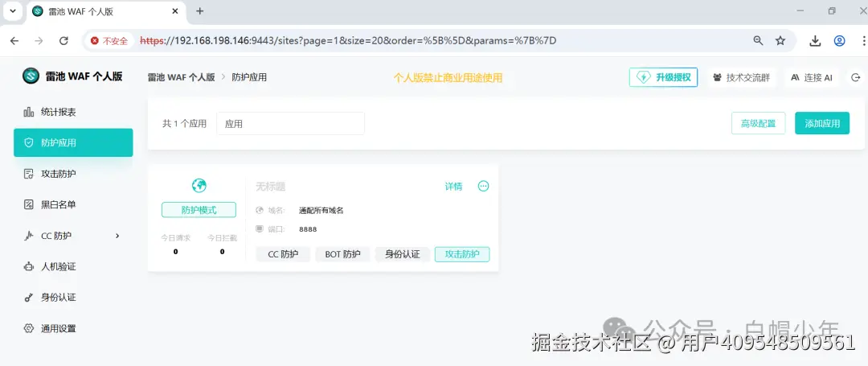The width and height of the screenshot is (868, 366).
Task: Click the document icon beside sidebar 攻击防护
Action: pyautogui.click(x=29, y=174)
